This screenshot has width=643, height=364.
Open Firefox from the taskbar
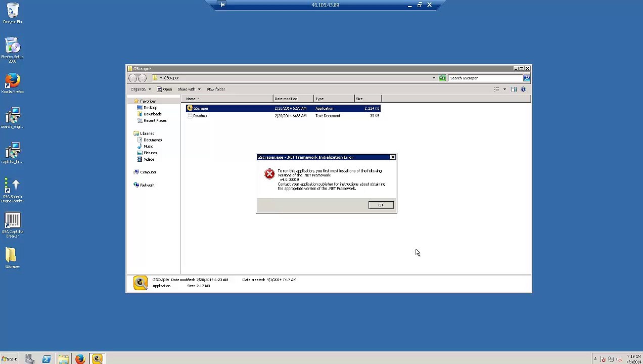tap(80, 359)
